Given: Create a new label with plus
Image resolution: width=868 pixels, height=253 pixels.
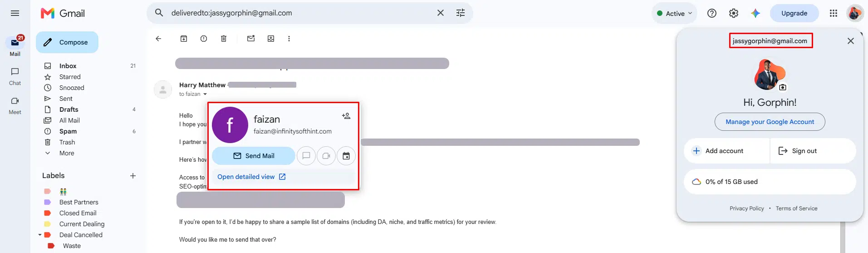Looking at the screenshot, I should point(133,176).
